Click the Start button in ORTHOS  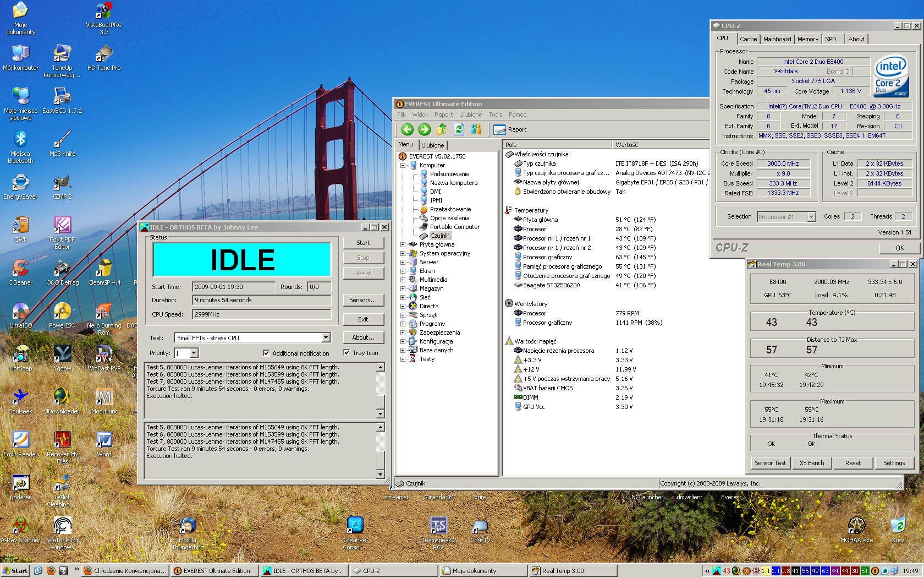[x=363, y=243]
